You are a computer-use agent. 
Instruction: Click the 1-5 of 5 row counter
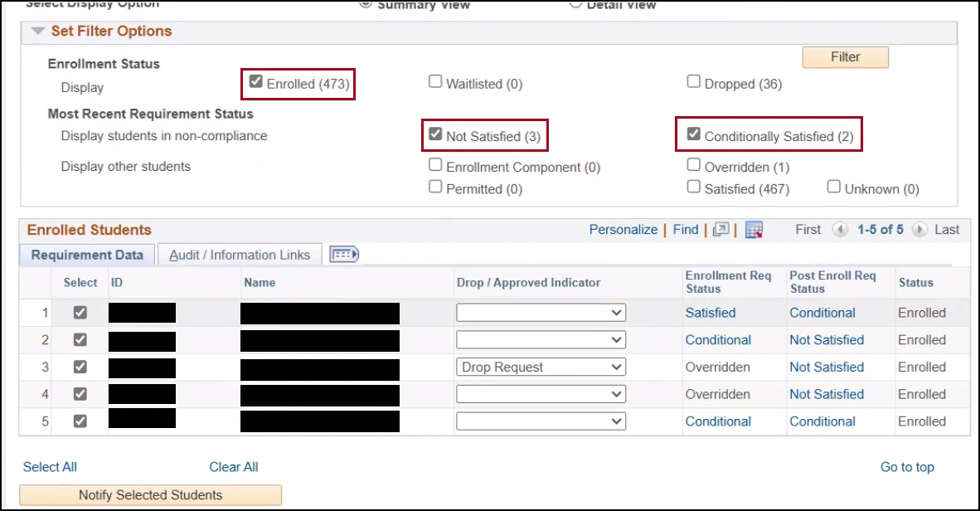click(880, 230)
